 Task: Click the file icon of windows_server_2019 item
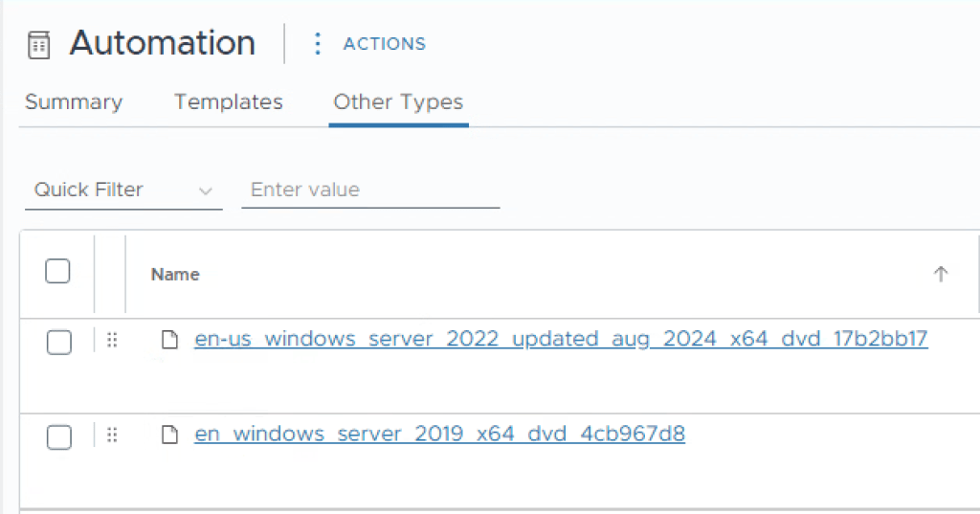[x=169, y=436]
